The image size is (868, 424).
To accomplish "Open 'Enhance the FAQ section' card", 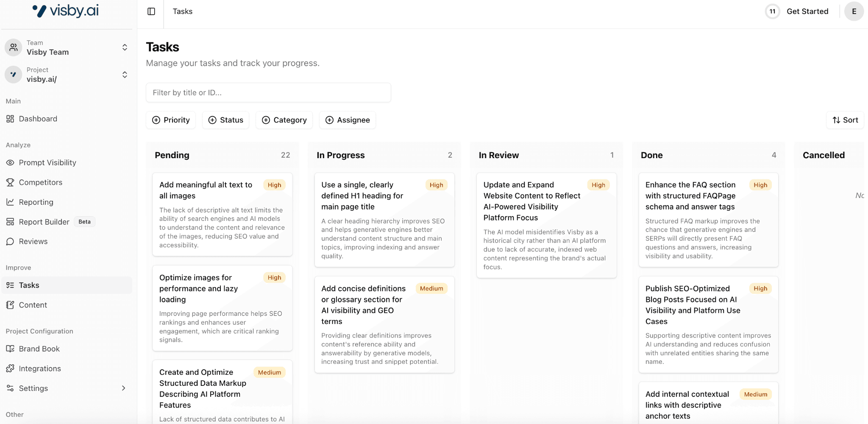I will point(709,220).
